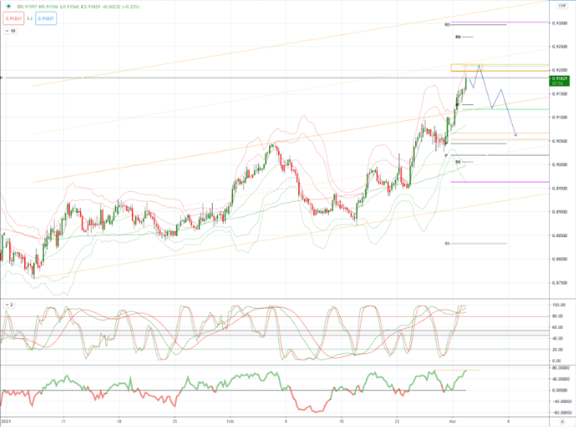Select the upper pink horizontal line
The height and width of the screenshot is (428, 576).
pos(500,22)
